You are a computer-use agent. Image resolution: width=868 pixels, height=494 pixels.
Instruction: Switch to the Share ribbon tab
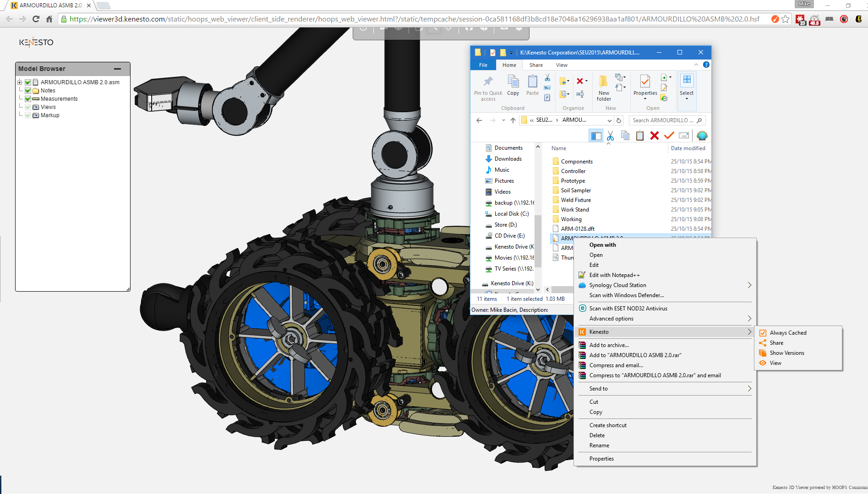point(536,65)
